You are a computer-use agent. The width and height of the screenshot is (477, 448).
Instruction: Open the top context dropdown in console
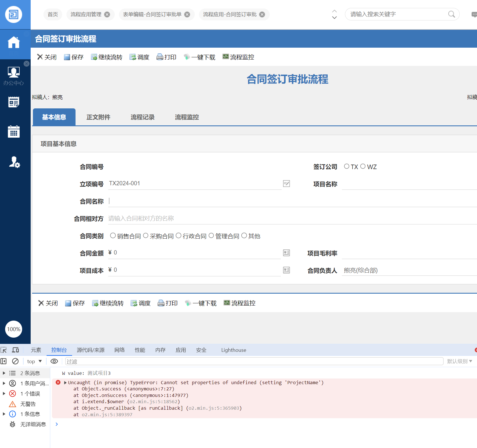[34, 361]
